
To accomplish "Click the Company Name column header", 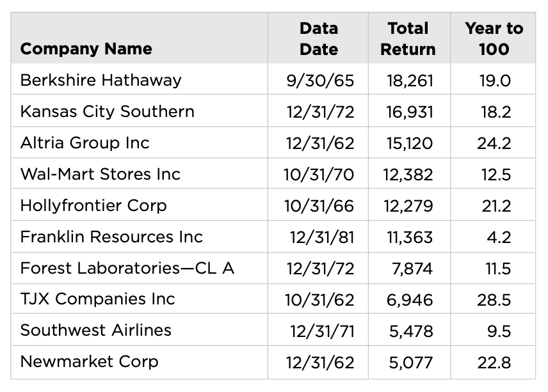I will pos(86,49).
